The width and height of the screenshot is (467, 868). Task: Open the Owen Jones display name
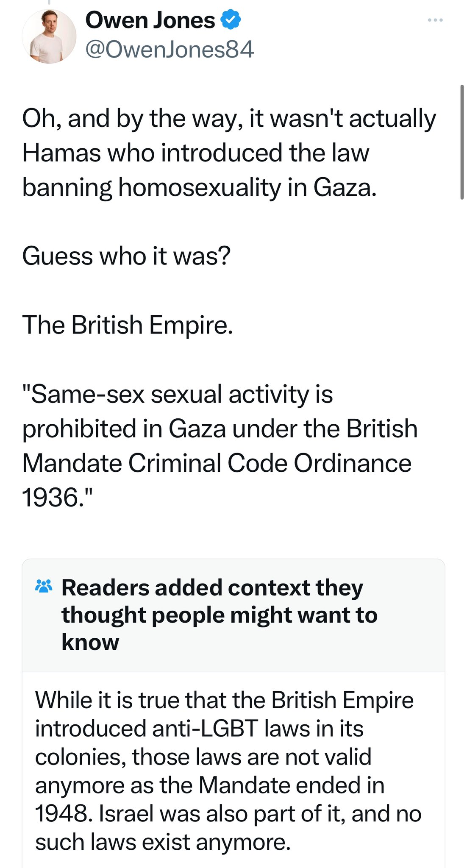(150, 20)
